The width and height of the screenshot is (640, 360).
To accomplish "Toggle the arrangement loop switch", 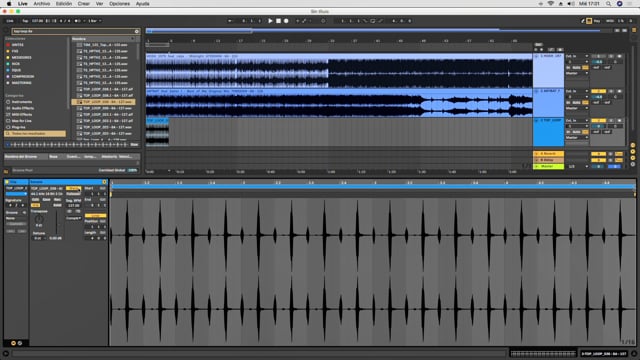I will pyautogui.click(x=373, y=21).
